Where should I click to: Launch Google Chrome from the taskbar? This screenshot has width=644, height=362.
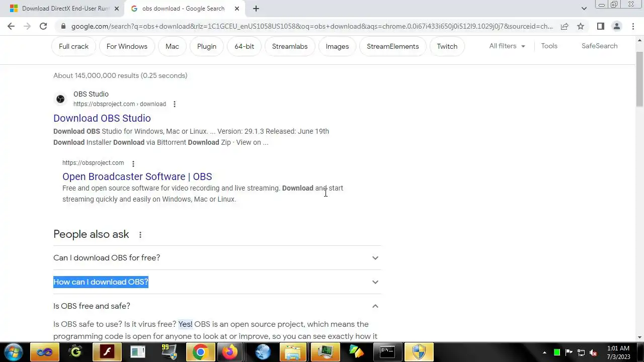tap(200, 352)
